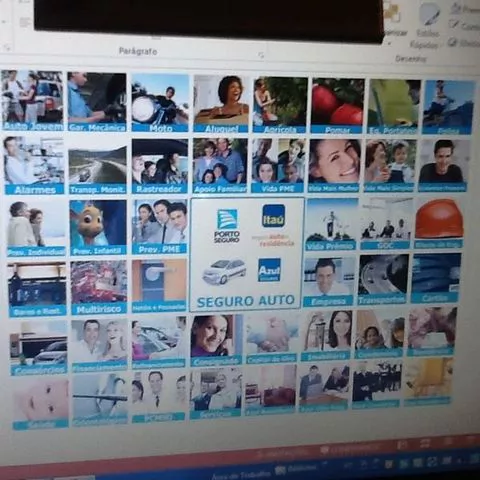480x480 pixels.
Task: Select the Eq. Portáteis thumbnail
Action: pyautogui.click(x=393, y=107)
